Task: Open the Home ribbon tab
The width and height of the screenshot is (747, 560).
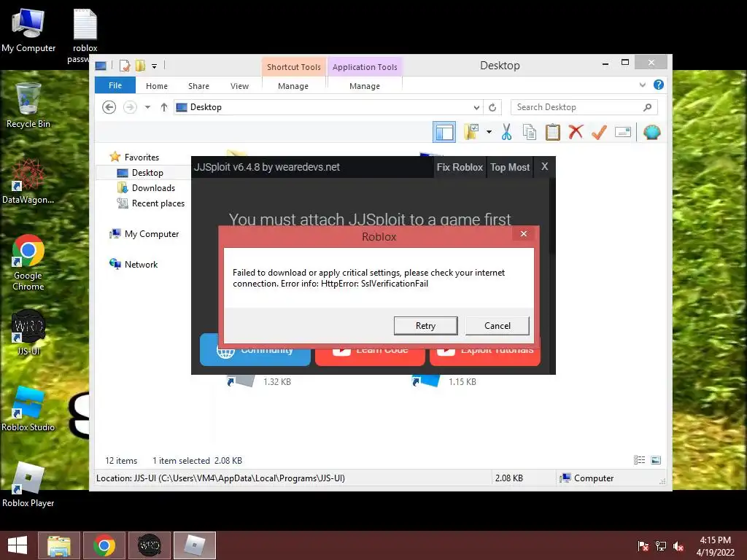Action: tap(157, 86)
